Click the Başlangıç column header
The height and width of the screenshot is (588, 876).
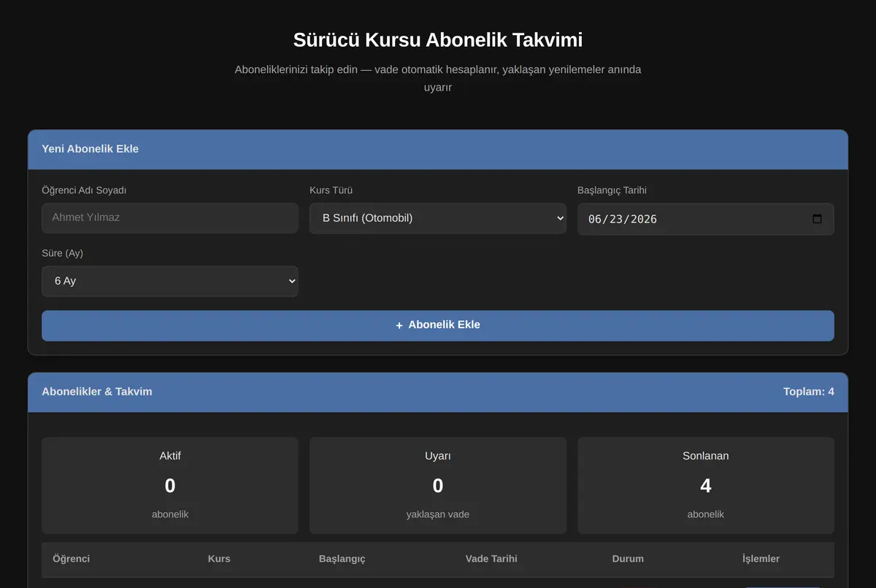pos(342,559)
